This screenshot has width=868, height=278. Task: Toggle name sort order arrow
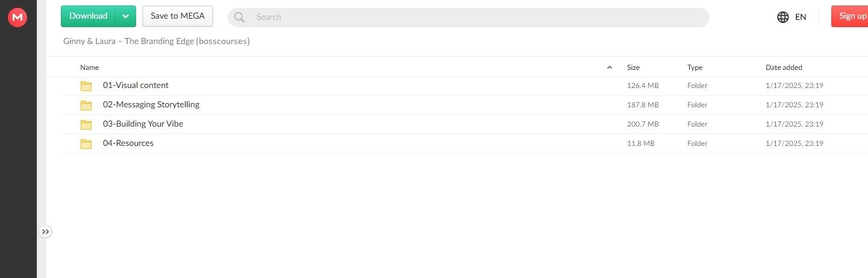[x=609, y=68]
